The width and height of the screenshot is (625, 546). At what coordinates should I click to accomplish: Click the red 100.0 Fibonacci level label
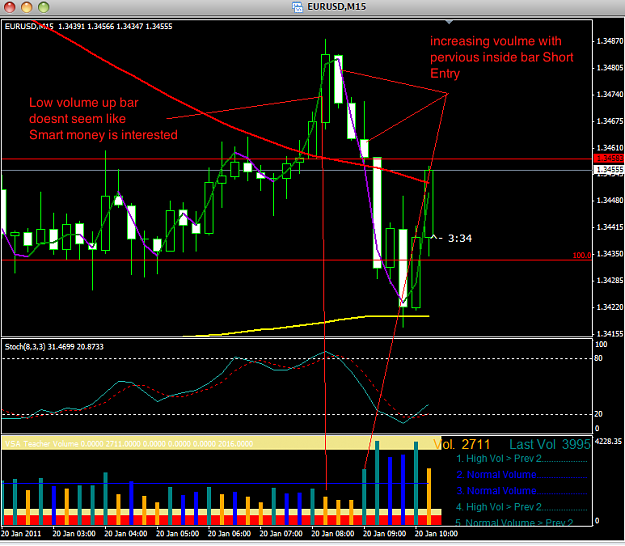[x=582, y=255]
